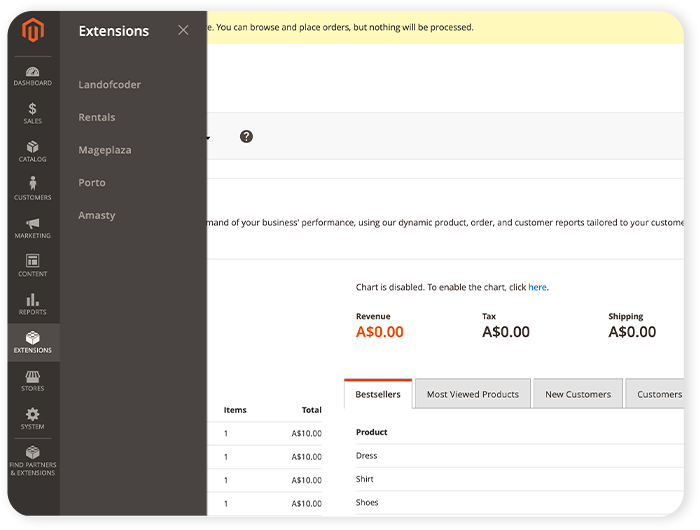This screenshot has height=530, width=700.
Task: Switch to New Customers tab
Action: 577,394
